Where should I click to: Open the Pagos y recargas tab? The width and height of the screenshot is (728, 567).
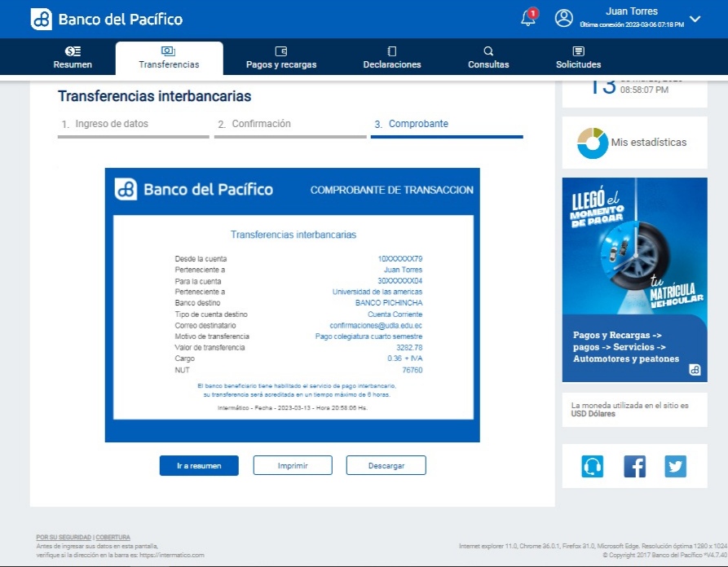pos(281,58)
